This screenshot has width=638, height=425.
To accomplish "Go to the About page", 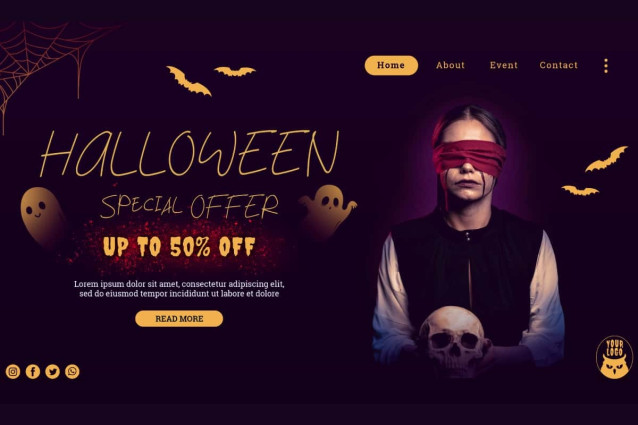I will pos(450,65).
